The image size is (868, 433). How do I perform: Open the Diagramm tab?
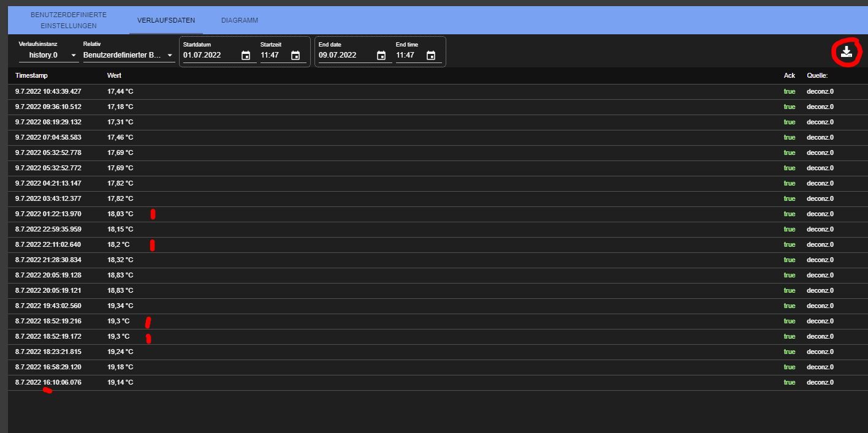240,20
